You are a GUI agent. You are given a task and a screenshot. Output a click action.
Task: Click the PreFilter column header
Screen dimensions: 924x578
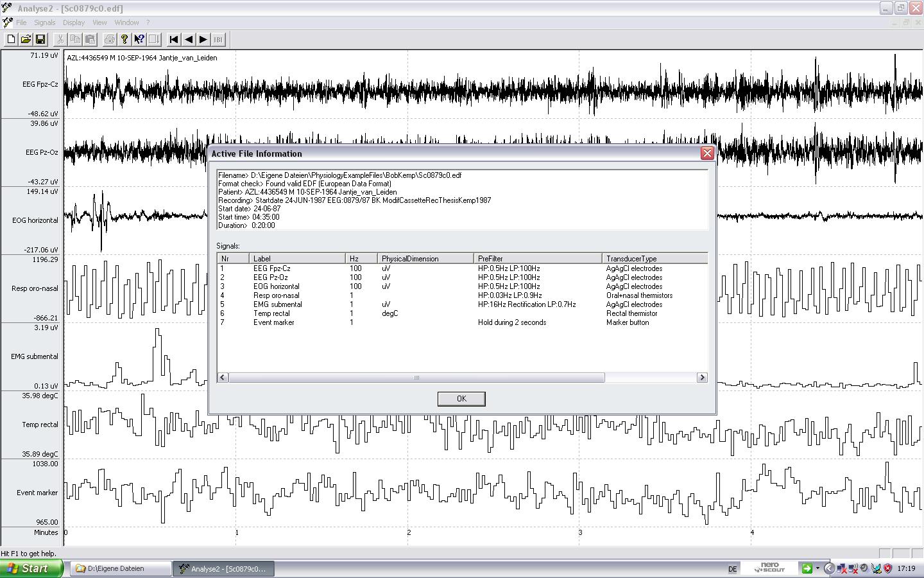pyautogui.click(x=538, y=258)
